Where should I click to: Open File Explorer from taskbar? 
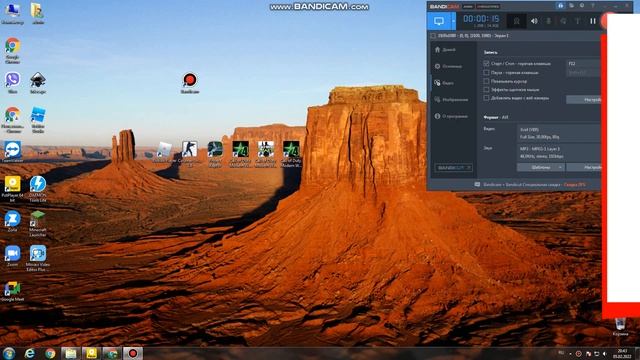(x=71, y=353)
